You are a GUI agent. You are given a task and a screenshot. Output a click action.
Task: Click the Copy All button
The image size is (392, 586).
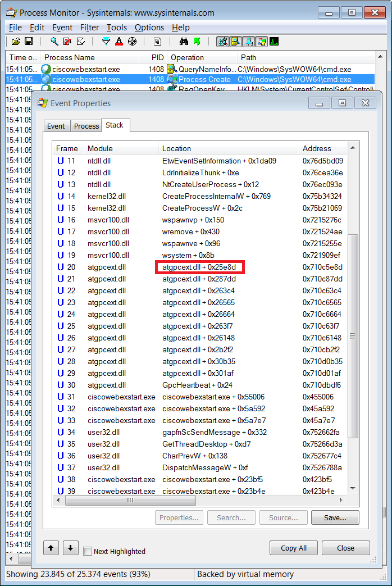pos(294,548)
